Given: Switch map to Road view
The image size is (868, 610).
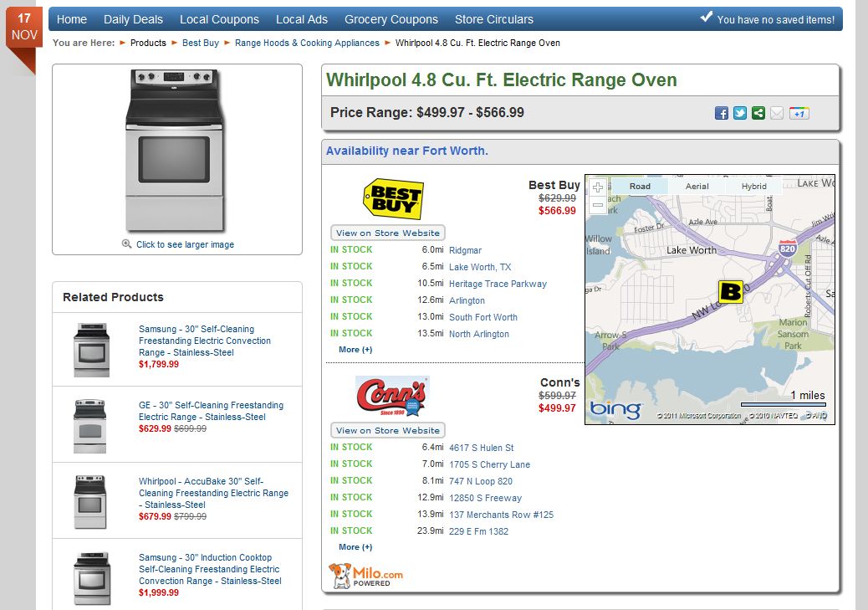Looking at the screenshot, I should tap(640, 186).
